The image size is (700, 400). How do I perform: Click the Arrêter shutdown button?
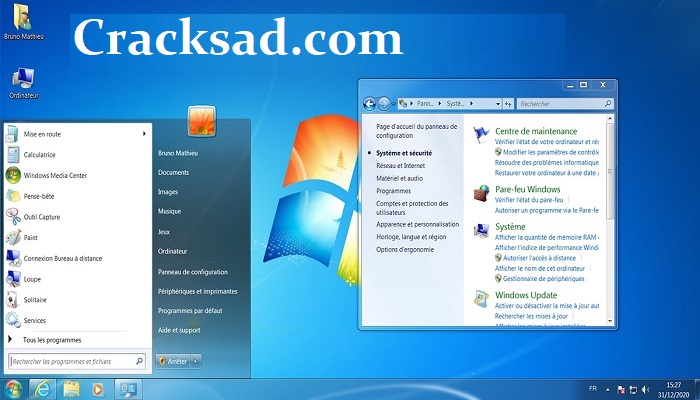point(174,362)
